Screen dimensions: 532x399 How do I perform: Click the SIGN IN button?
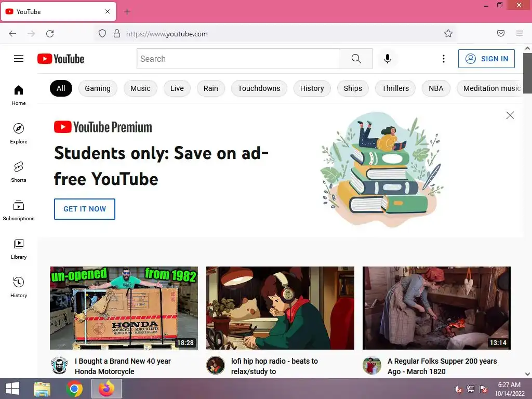point(486,59)
